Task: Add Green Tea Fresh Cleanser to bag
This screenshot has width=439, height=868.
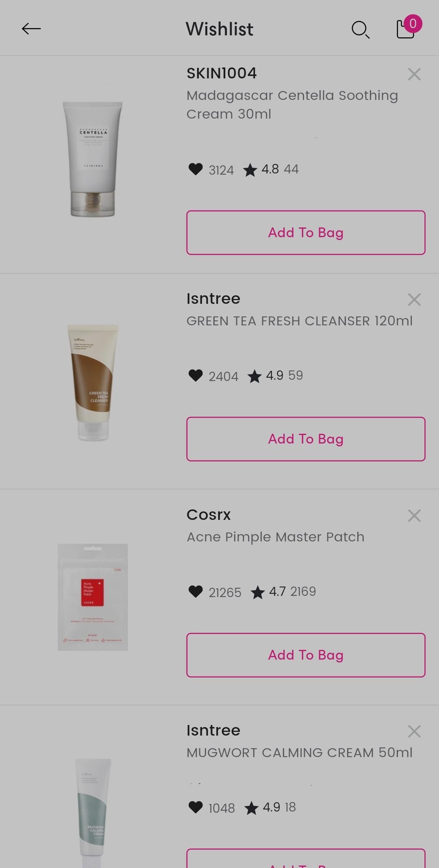Action: click(306, 439)
